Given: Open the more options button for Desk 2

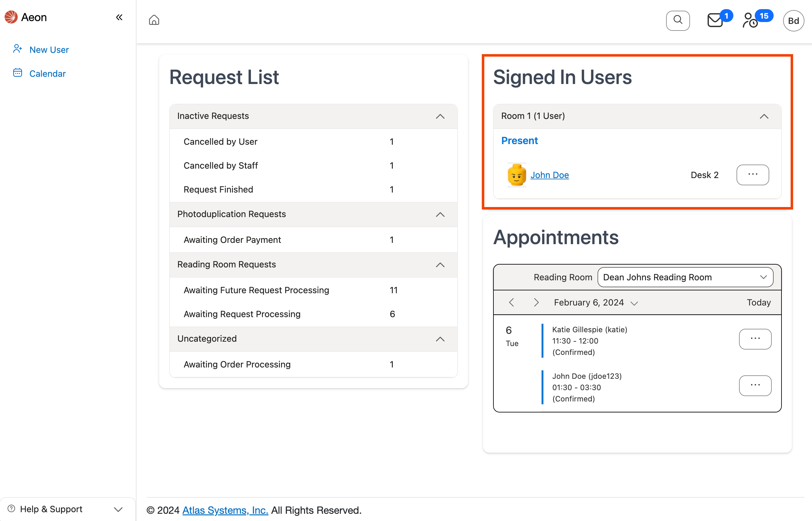Looking at the screenshot, I should point(753,175).
